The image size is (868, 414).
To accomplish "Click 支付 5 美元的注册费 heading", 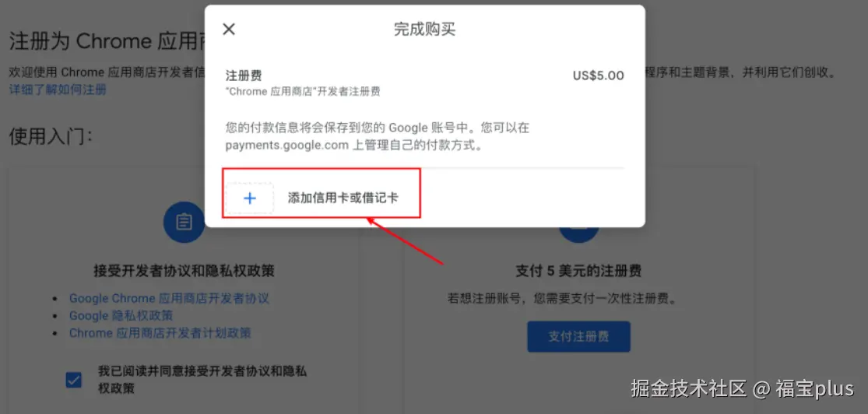I will click(x=578, y=272).
